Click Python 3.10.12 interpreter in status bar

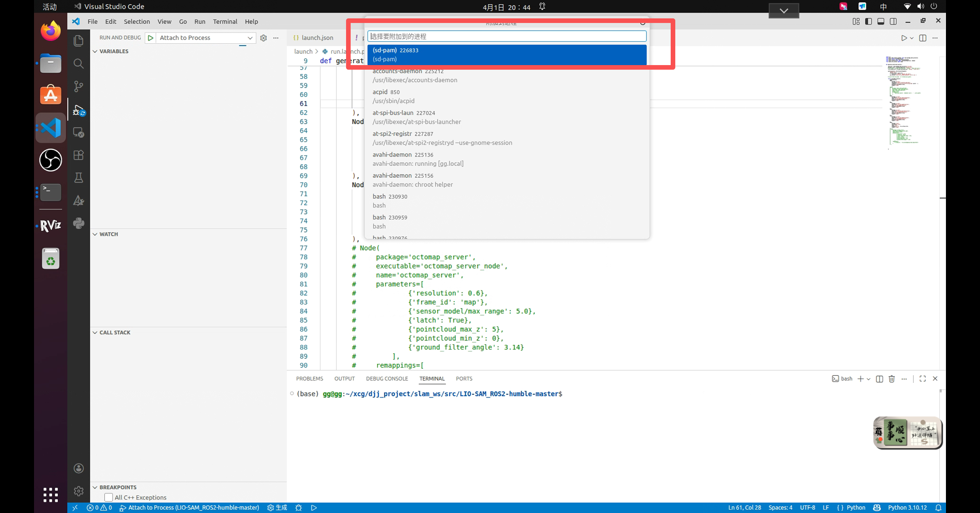(907, 508)
